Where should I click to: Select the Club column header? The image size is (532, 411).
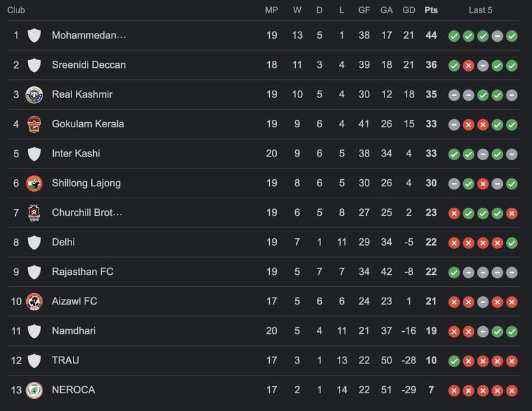tap(16, 9)
